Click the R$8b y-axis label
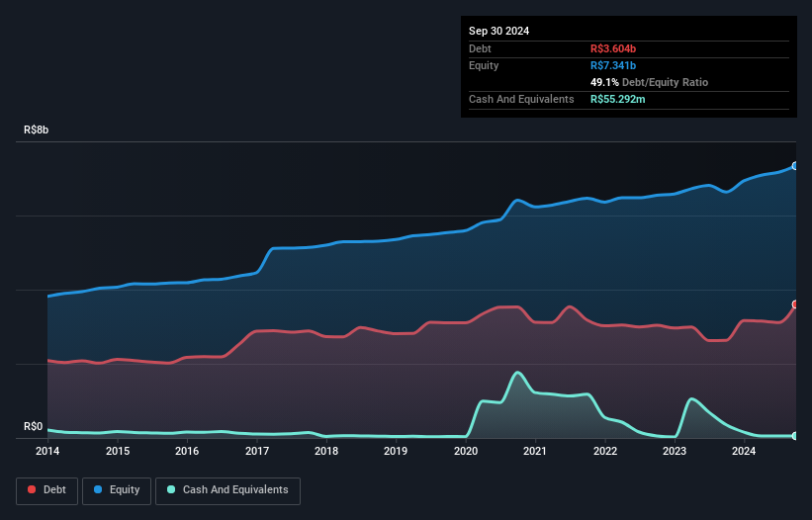 click(x=37, y=130)
